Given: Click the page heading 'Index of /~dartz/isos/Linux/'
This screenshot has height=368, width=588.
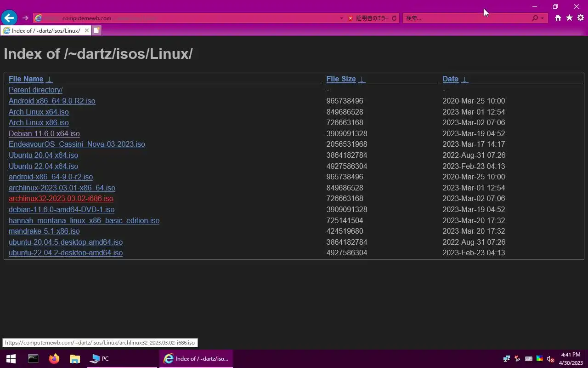Looking at the screenshot, I should [98, 54].
